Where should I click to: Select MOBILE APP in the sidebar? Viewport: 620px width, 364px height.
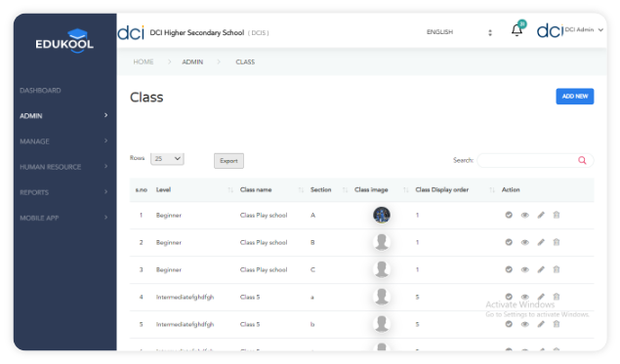click(39, 218)
